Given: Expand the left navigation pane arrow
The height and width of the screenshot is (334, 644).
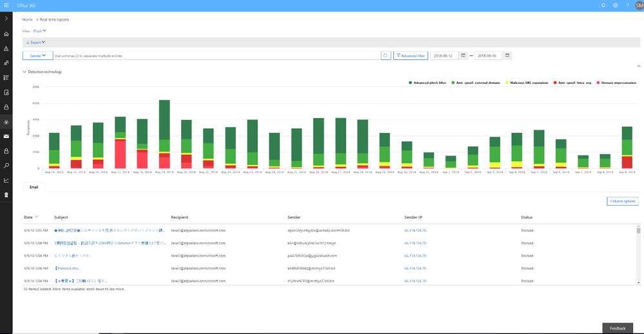Looking at the screenshot, I should [x=6, y=19].
